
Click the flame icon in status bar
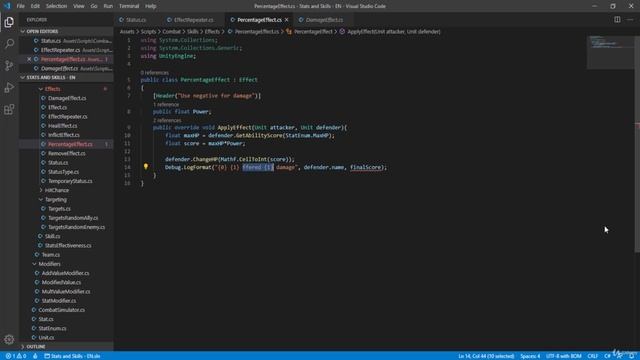coord(35,356)
